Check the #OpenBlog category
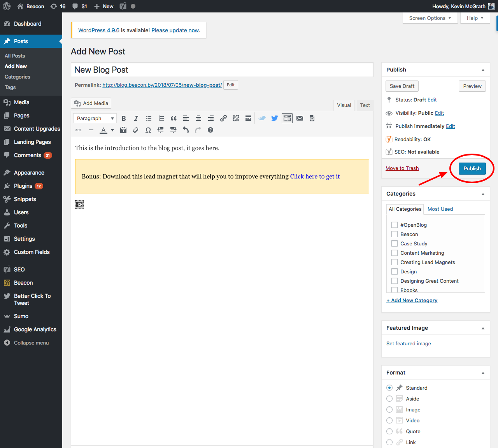 point(395,225)
